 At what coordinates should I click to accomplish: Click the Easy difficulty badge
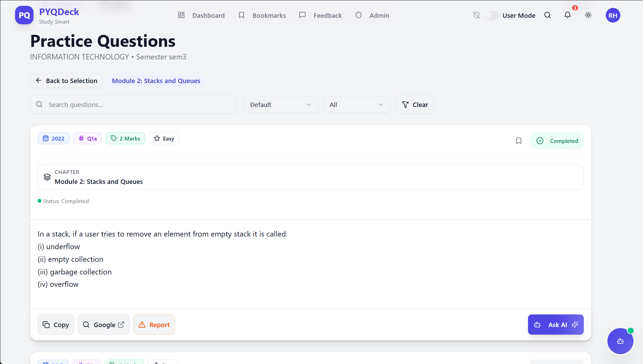point(164,138)
